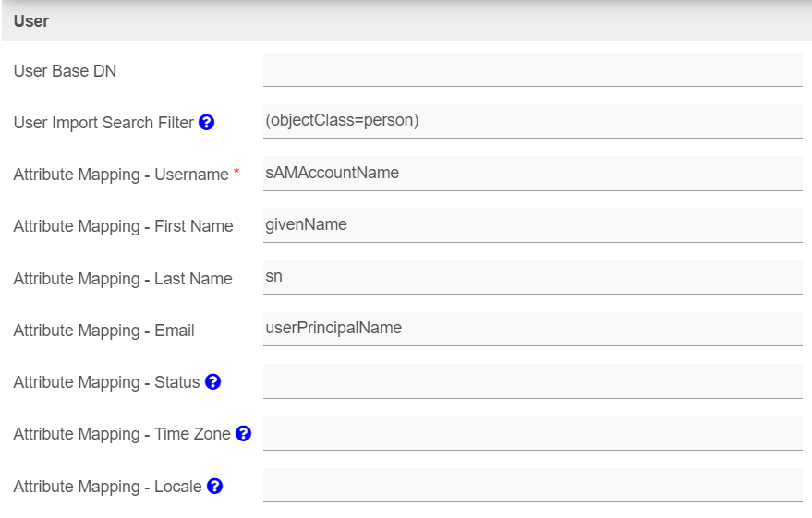Click the empty Time Zone mapping field
Screen dimensions: 812x518
[532, 432]
